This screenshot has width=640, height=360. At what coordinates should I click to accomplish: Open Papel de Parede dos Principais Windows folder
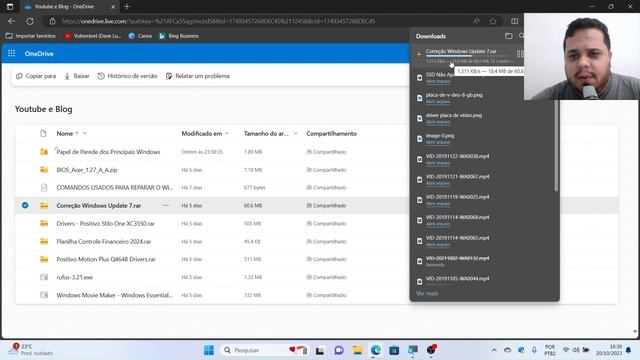pyautogui.click(x=108, y=152)
